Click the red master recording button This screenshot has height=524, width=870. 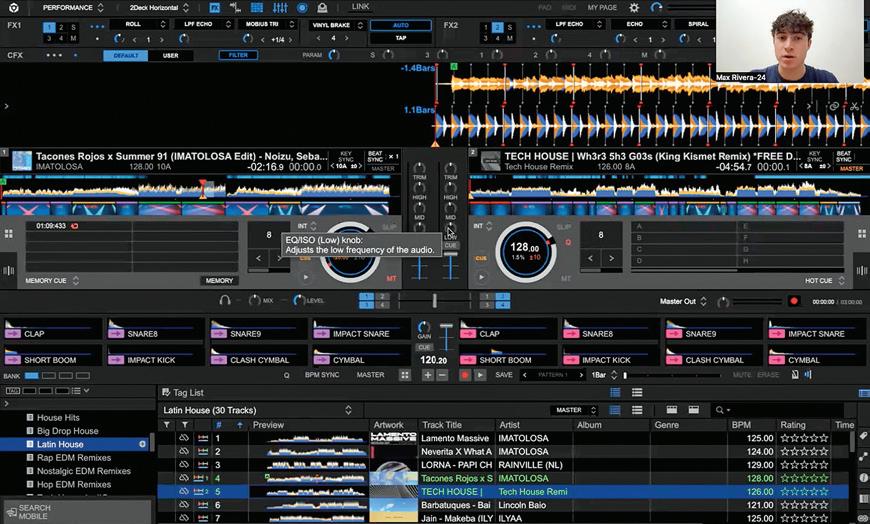pyautogui.click(x=794, y=301)
